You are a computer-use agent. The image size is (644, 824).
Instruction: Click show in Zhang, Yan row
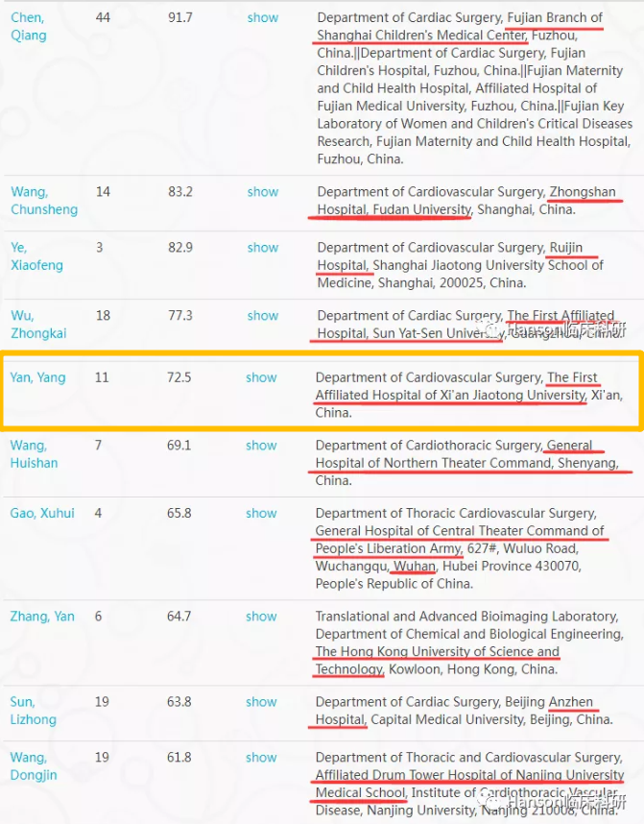261,616
